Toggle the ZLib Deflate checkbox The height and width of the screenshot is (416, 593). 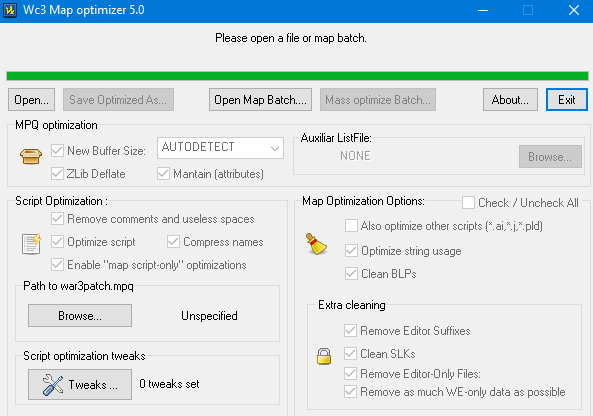(57, 174)
